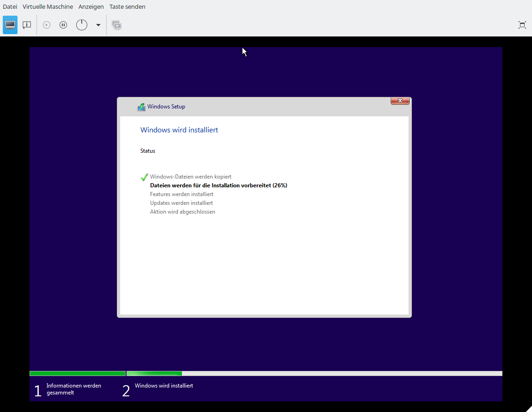Switch console to fullscreen view
Viewport: 532px width, 412px height.
pos(522,25)
